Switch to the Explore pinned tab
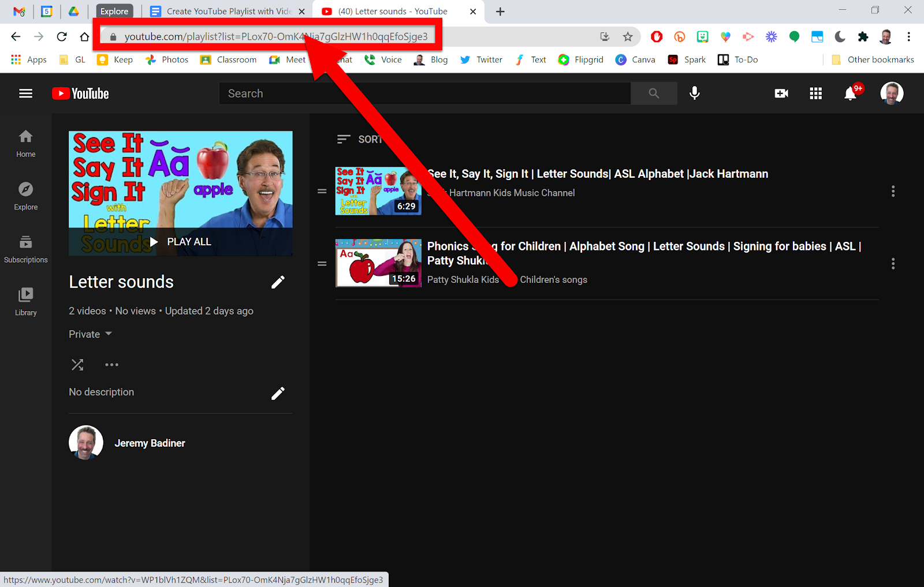924x587 pixels. tap(114, 12)
